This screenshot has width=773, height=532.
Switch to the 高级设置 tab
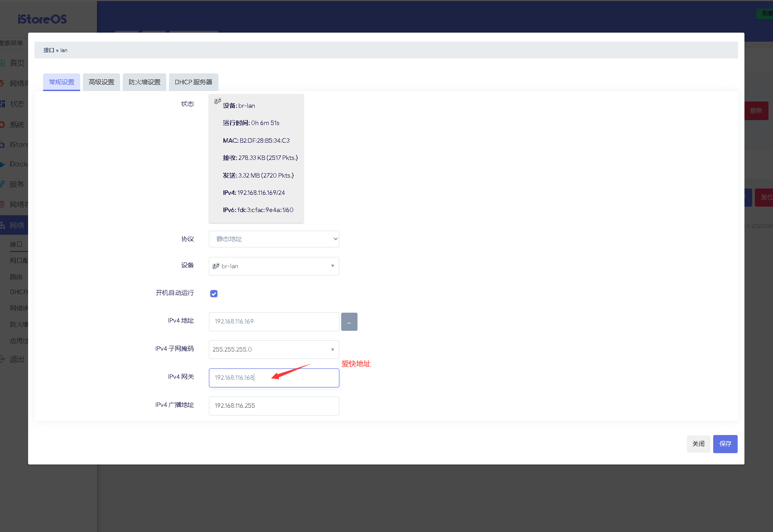tap(101, 82)
